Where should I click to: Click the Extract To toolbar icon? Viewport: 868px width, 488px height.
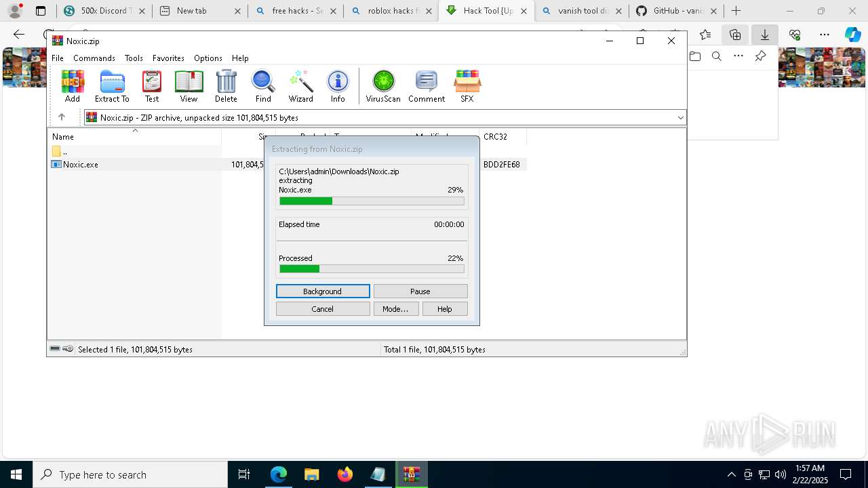(x=112, y=86)
